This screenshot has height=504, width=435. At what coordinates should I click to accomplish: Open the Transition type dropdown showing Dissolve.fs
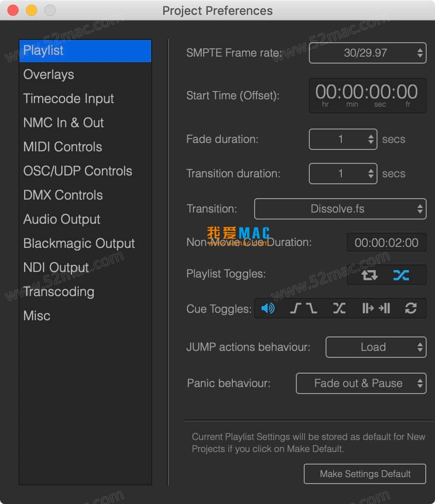click(340, 209)
